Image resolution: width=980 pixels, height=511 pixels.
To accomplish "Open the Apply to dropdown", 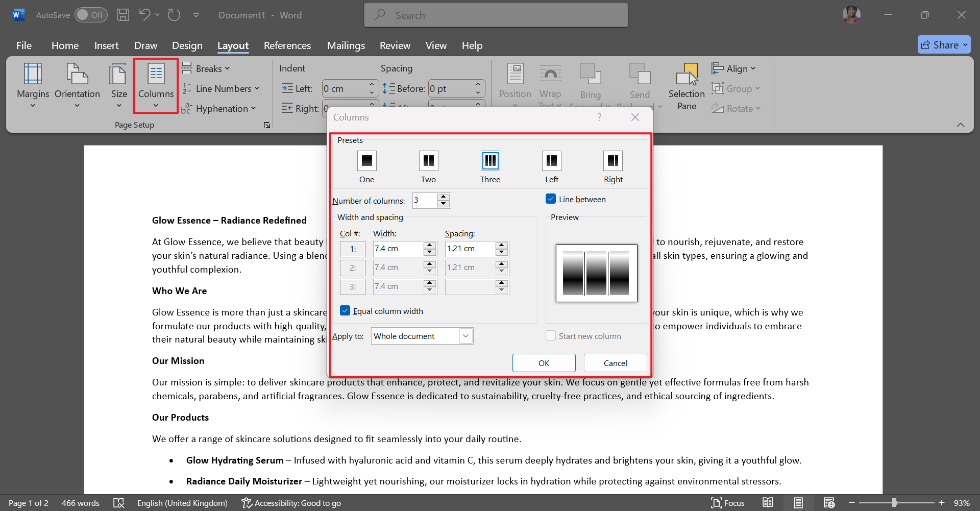I will click(x=465, y=335).
